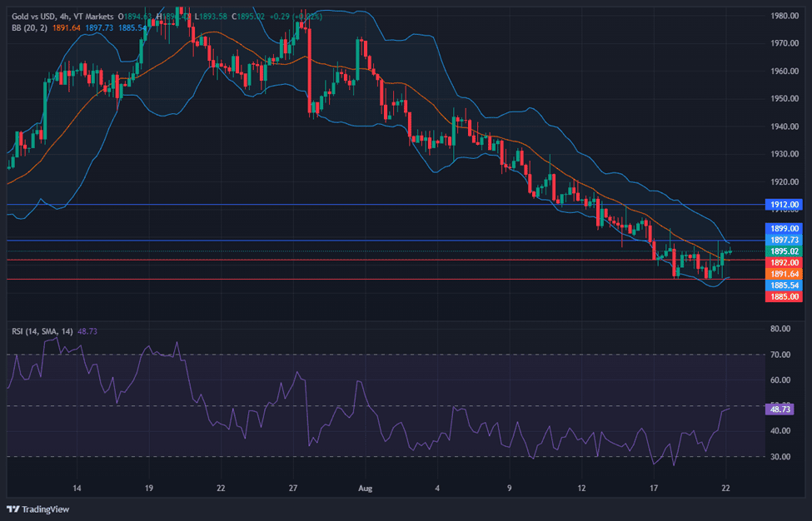Click the blue 1912.00 price label

point(784,204)
